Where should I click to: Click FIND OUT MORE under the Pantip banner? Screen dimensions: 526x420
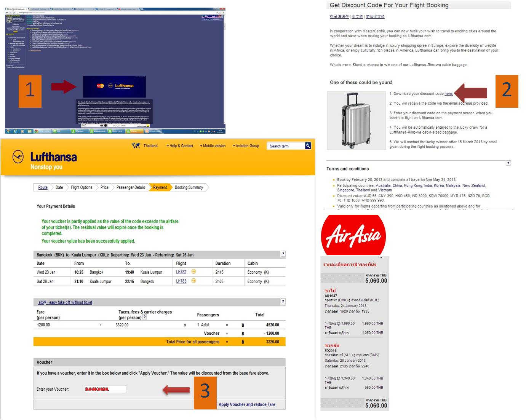[x=119, y=126]
